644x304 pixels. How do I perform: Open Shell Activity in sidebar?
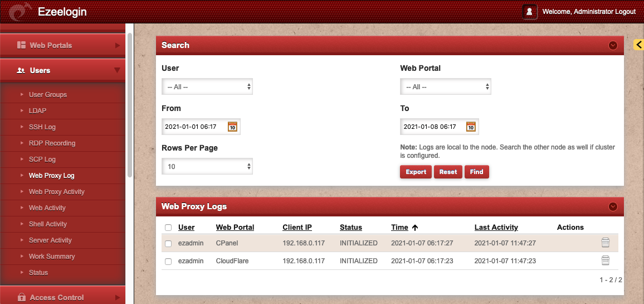pos(48,224)
